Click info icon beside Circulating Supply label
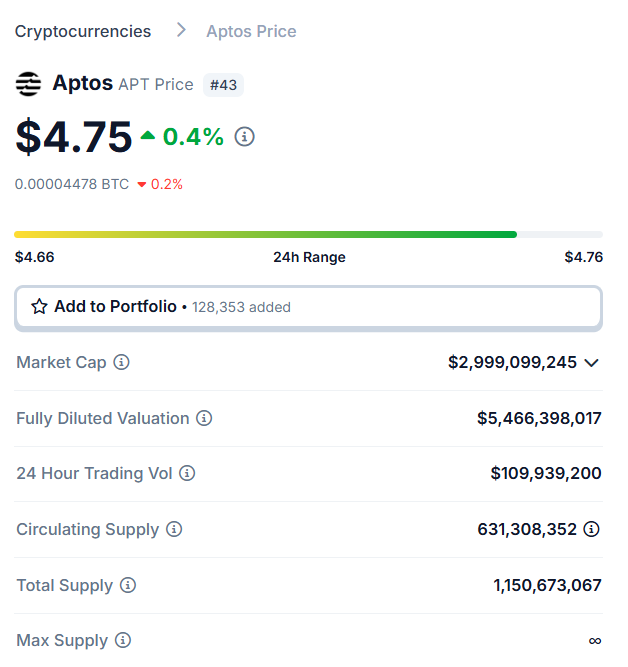 pyautogui.click(x=174, y=529)
